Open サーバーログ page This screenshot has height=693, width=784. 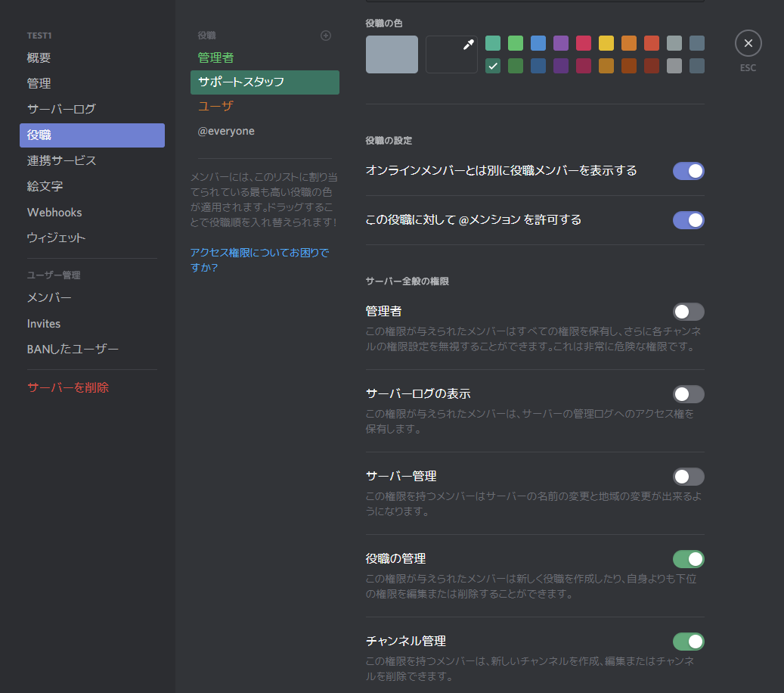point(92,109)
